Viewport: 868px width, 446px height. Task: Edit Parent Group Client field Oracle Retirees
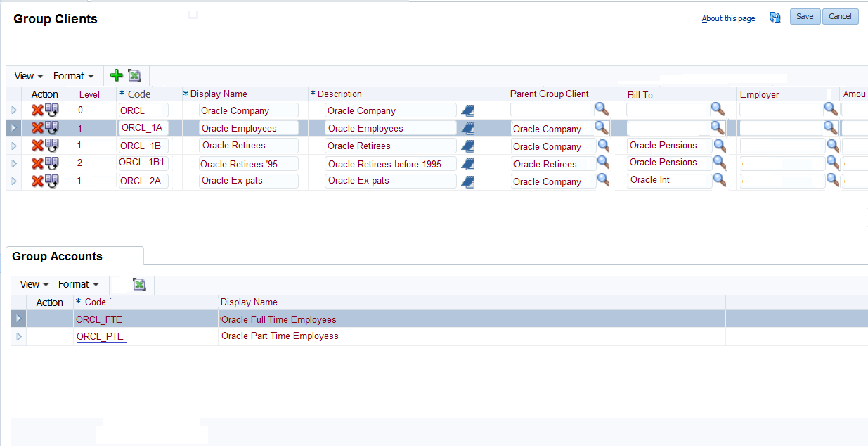tap(553, 164)
